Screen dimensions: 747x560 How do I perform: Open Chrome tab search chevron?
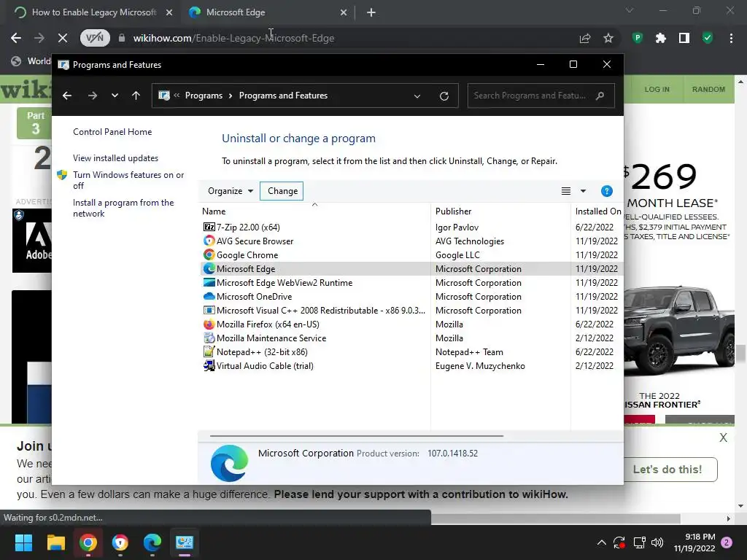(x=630, y=10)
